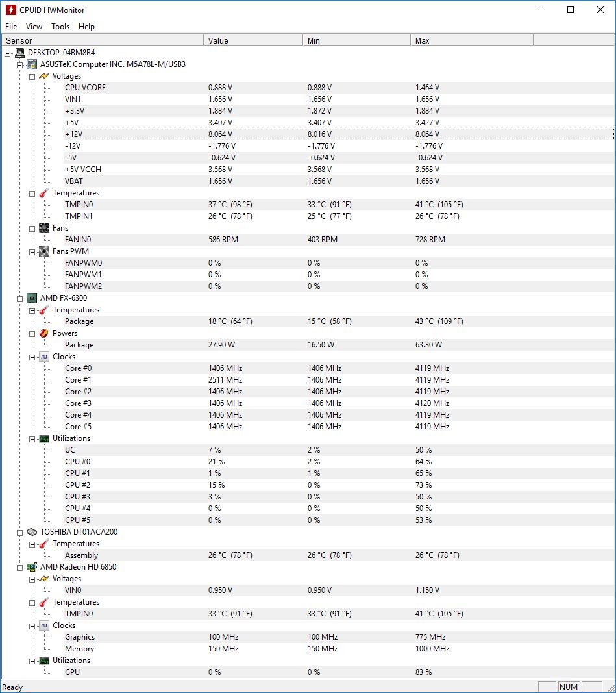The image size is (616, 693).
Task: Collapse the Clocks section under AMD FX-6300
Action: [x=33, y=357]
